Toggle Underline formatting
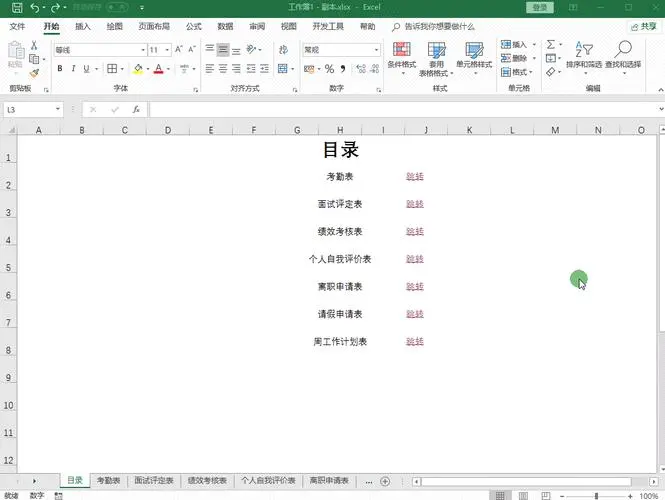Image resolution: width=665 pixels, height=500 pixels. click(x=87, y=68)
